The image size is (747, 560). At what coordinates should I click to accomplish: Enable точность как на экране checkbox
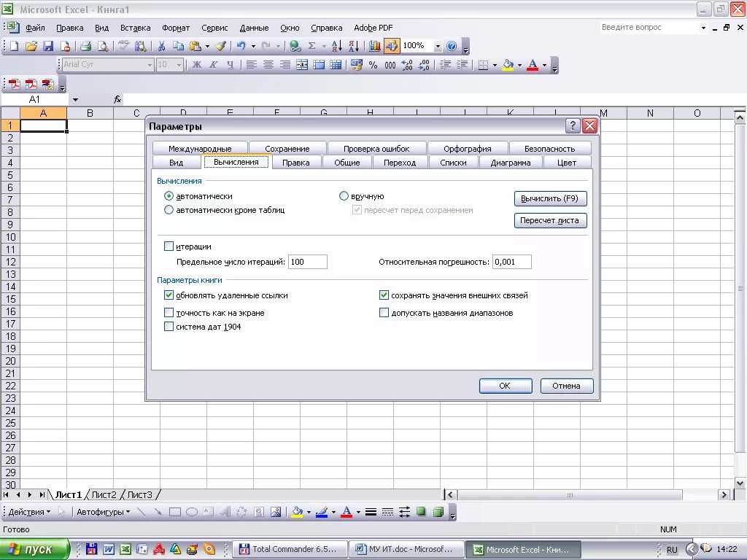pyautogui.click(x=169, y=313)
